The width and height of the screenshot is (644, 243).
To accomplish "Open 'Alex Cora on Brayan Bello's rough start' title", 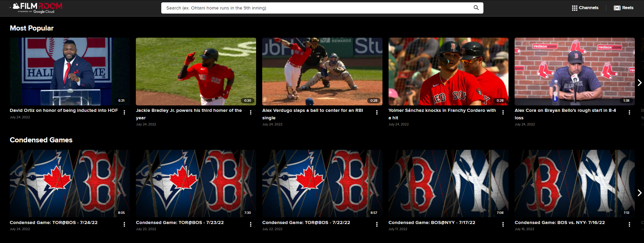I will [x=565, y=114].
